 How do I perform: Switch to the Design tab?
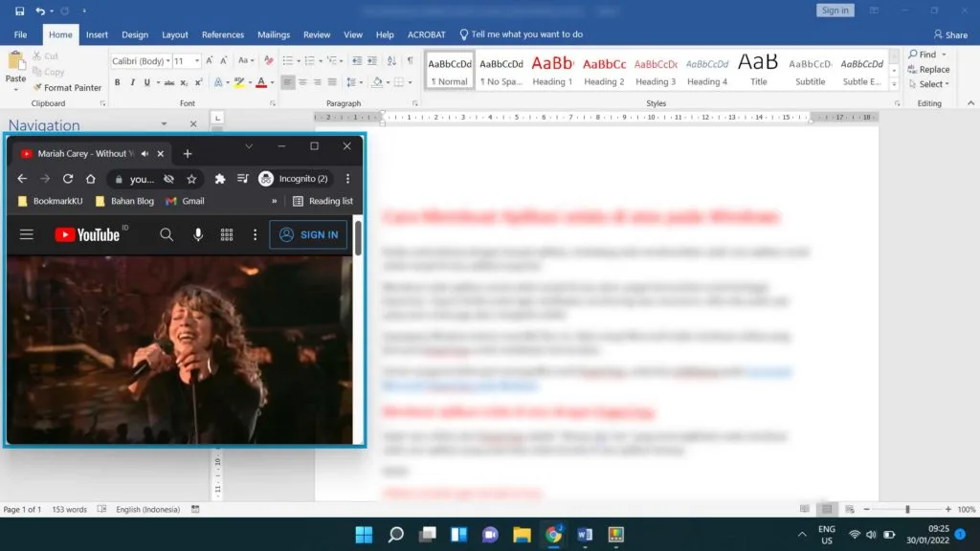point(135,34)
